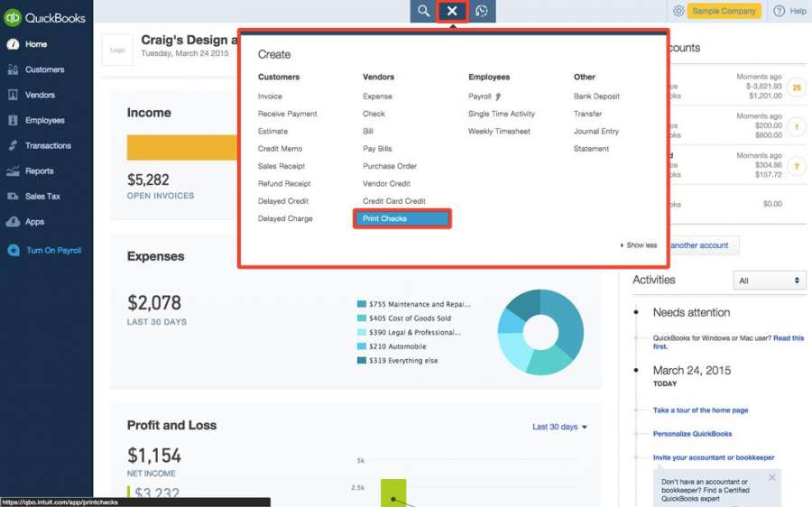812x507 pixels.
Task: Dismiss the accountant tip popup
Action: coord(771,477)
